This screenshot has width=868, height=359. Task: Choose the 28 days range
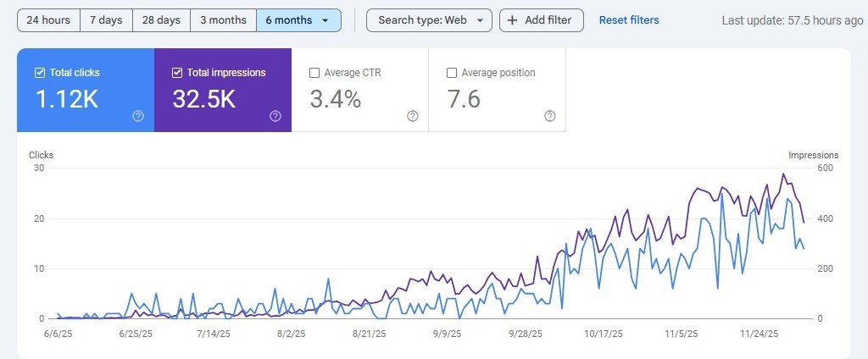coord(161,20)
